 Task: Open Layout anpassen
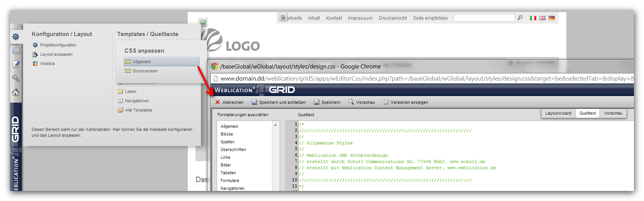pos(56,54)
